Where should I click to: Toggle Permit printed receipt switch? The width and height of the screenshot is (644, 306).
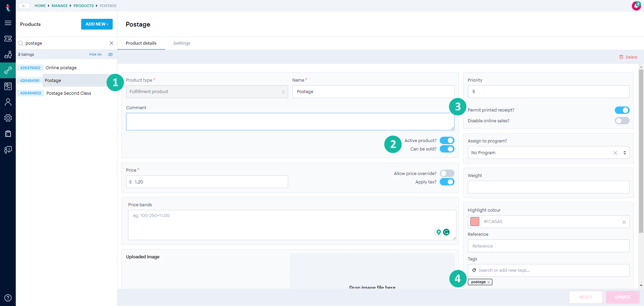[622, 110]
